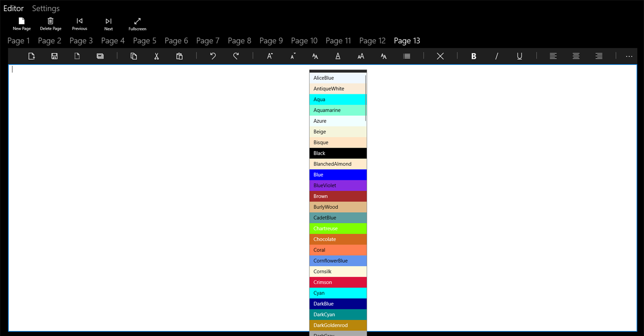Redo the last undone action
Viewport: 644px width, 336px height.
(x=235, y=56)
